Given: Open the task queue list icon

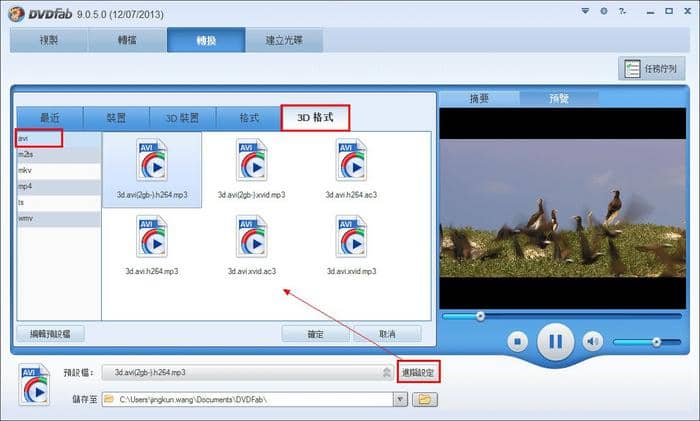Looking at the screenshot, I should (632, 69).
